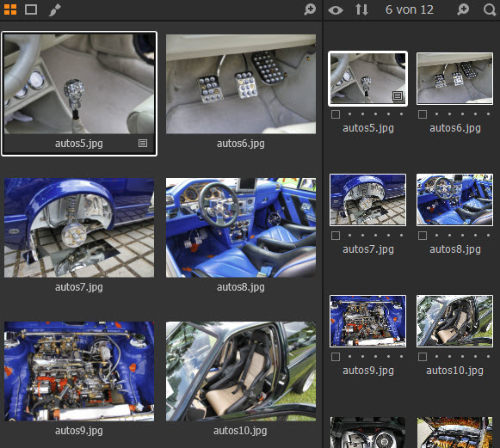Image resolution: width=500 pixels, height=448 pixels.
Task: Click the autos7.jpg label in right panel
Action: [x=368, y=250]
